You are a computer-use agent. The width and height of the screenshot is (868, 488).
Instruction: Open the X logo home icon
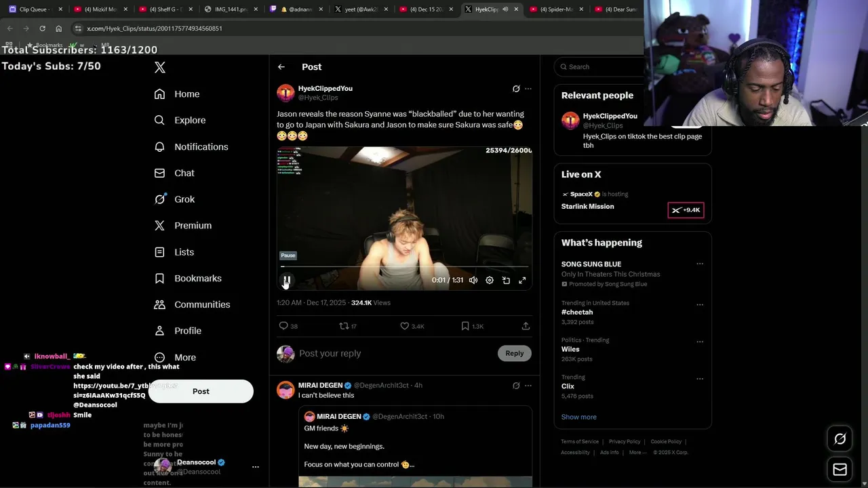click(x=160, y=67)
